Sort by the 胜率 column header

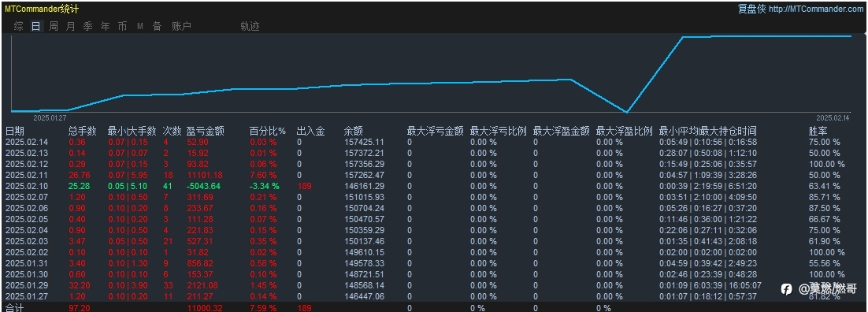pos(818,132)
